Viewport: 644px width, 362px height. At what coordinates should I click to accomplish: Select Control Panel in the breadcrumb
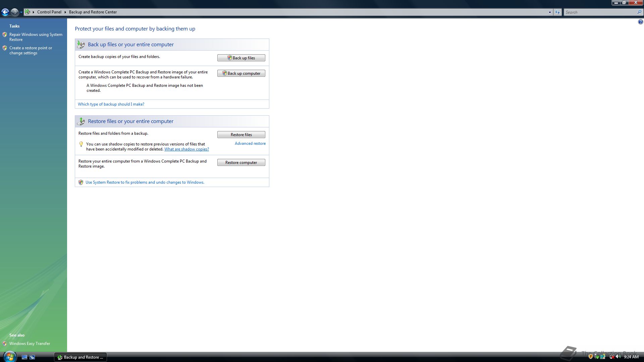[49, 12]
